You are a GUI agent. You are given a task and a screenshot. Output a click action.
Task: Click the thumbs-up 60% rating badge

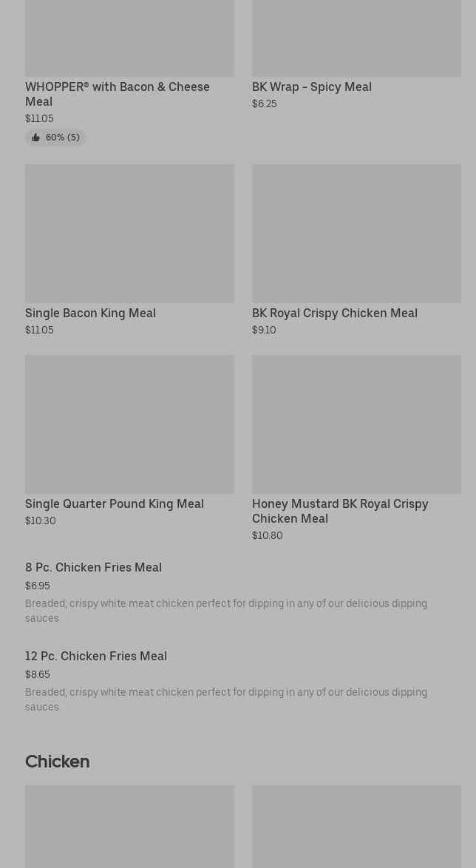click(x=55, y=138)
